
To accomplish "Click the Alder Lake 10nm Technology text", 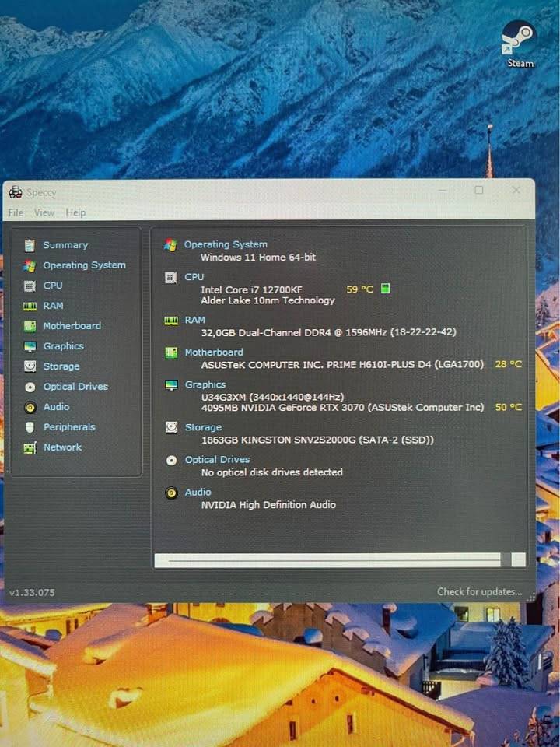I will point(268,300).
